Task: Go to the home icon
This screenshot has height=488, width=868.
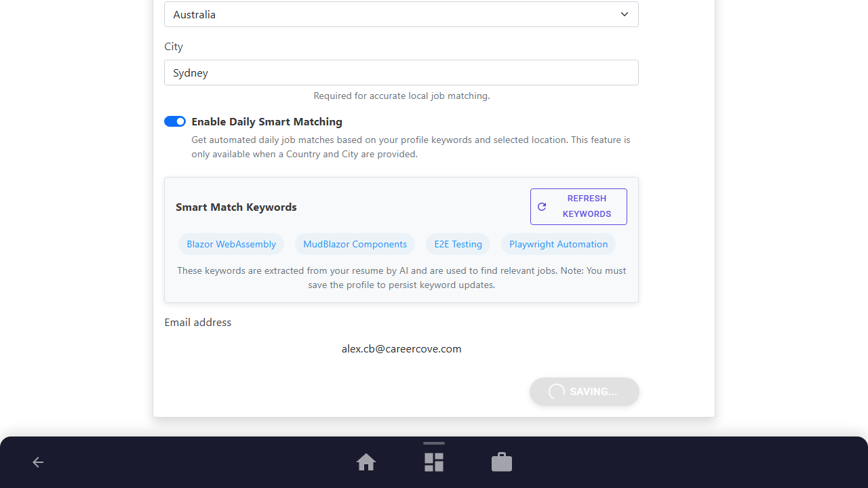Action: coord(366,462)
